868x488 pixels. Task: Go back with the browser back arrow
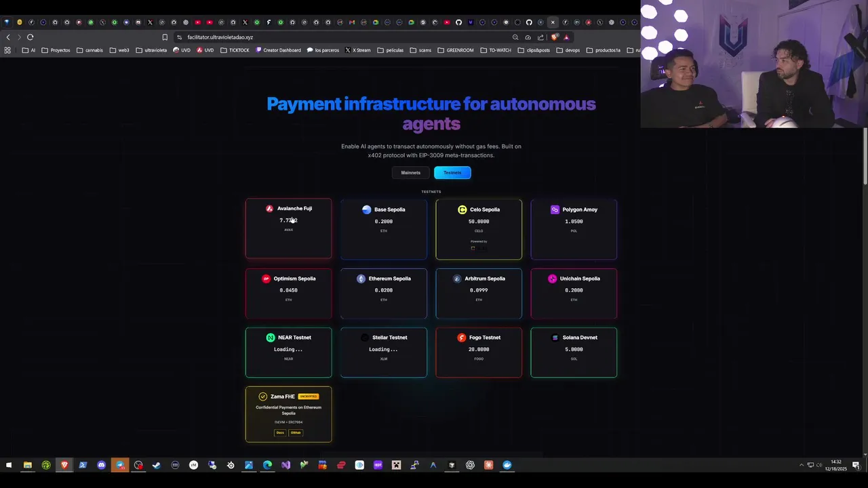pyautogui.click(x=8, y=37)
